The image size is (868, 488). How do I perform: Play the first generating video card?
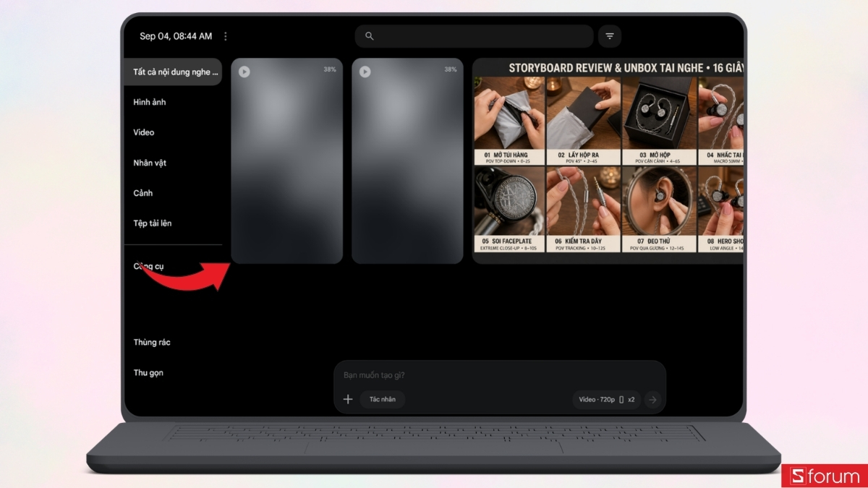(244, 72)
